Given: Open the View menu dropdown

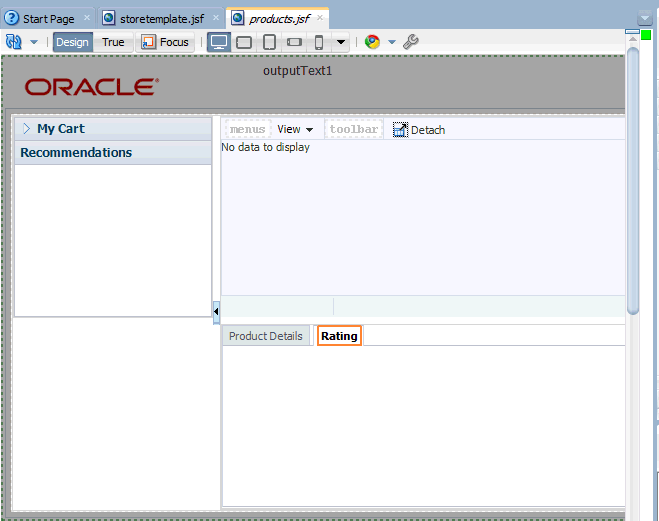Looking at the screenshot, I should (295, 129).
